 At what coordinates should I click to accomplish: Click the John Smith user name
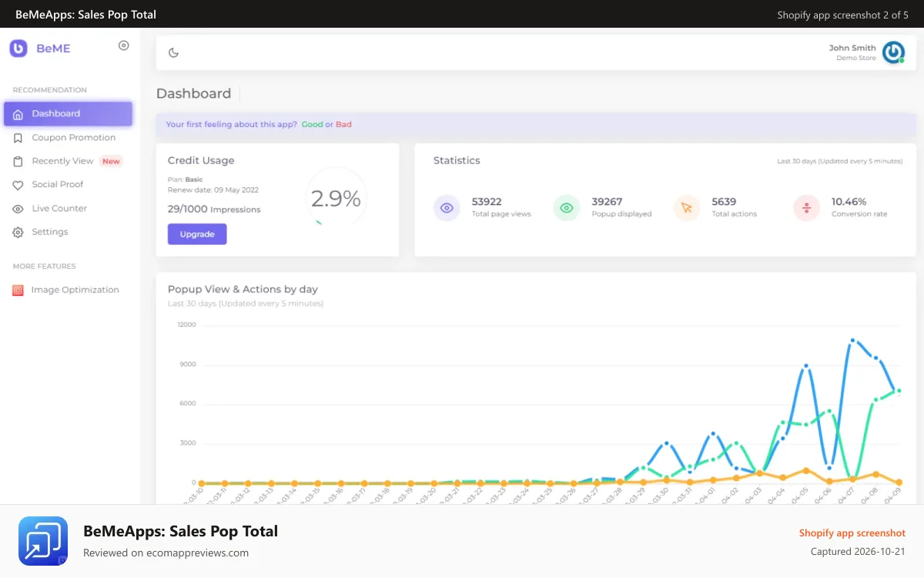(x=852, y=48)
